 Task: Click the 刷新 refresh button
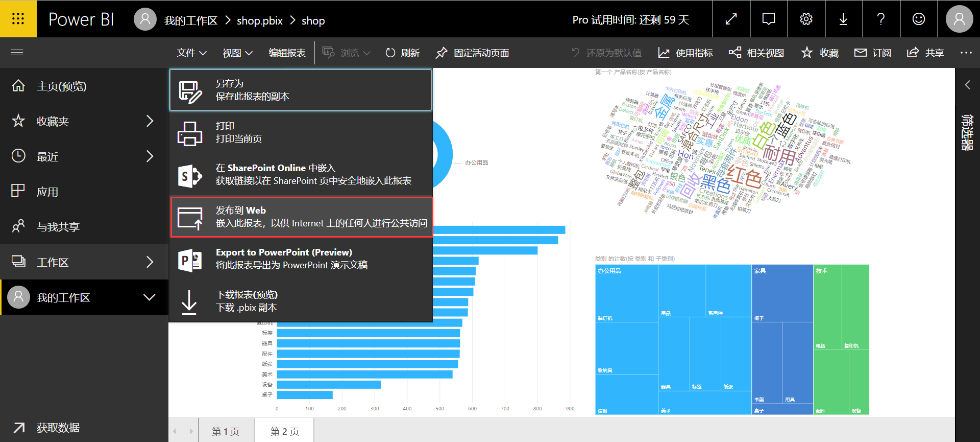[402, 53]
